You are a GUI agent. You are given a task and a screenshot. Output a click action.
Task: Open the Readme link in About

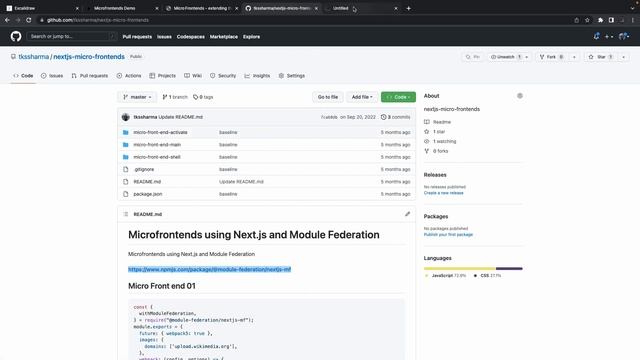(437, 122)
